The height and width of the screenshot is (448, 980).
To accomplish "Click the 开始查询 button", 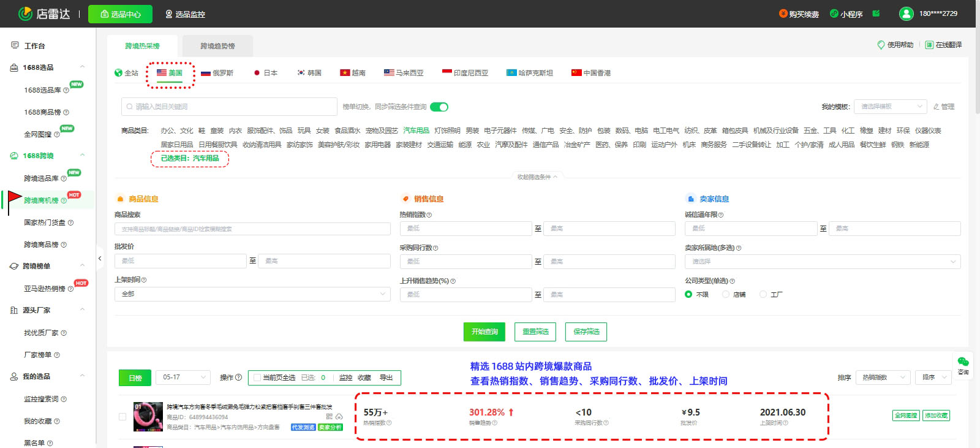I will pos(484,332).
